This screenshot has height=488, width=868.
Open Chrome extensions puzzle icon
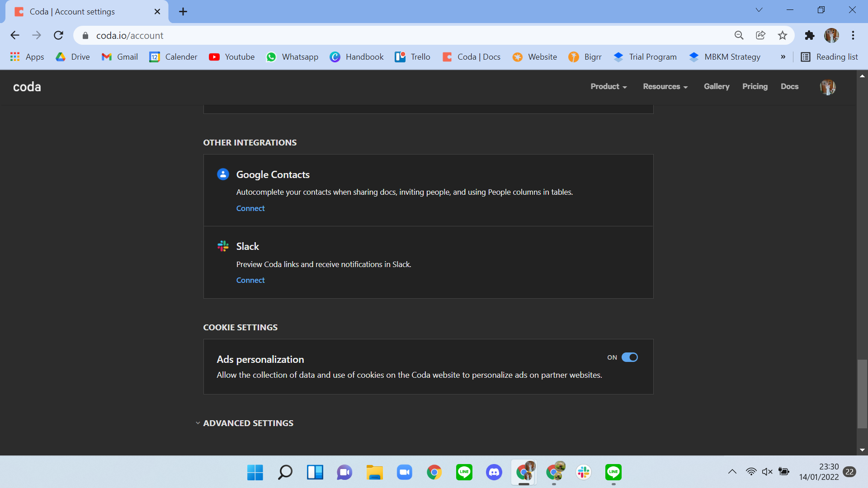810,35
